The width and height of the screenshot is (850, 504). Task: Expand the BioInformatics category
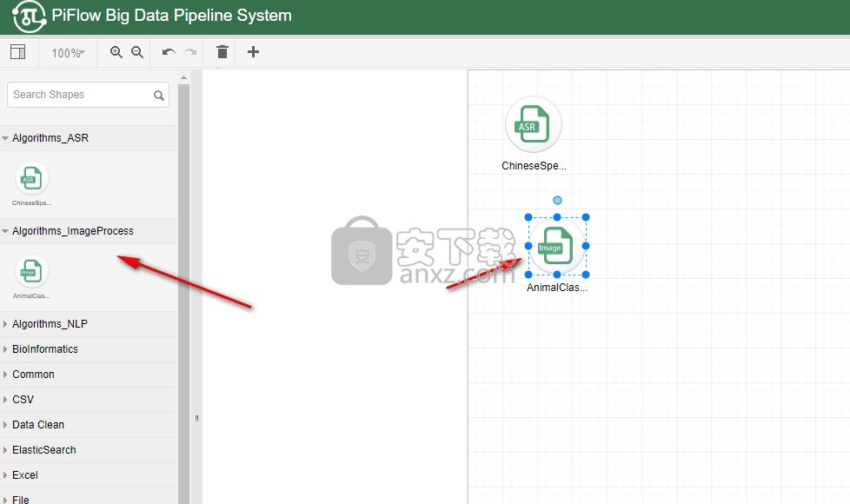89,349
